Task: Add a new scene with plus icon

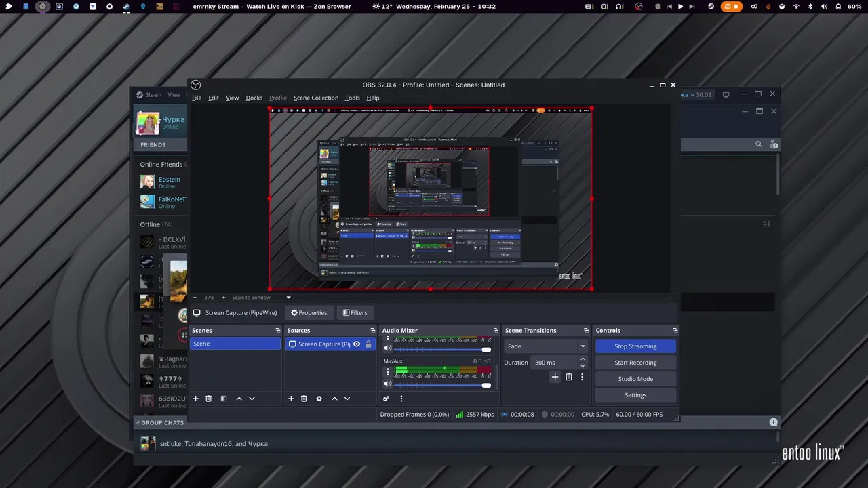Action: [x=195, y=399]
